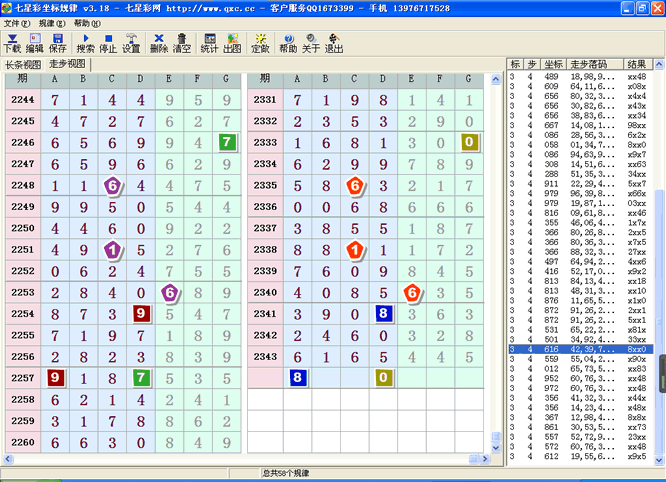The width and height of the screenshot is (666, 482).
Task: Click the red pentagon 1 in period 2338
Action: click(355, 250)
